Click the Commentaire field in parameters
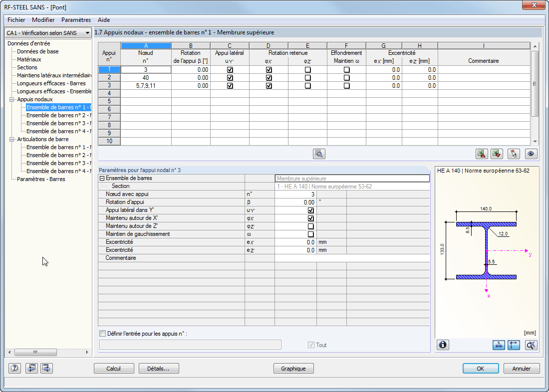Viewport: 549px width, 392px height. coord(352,258)
